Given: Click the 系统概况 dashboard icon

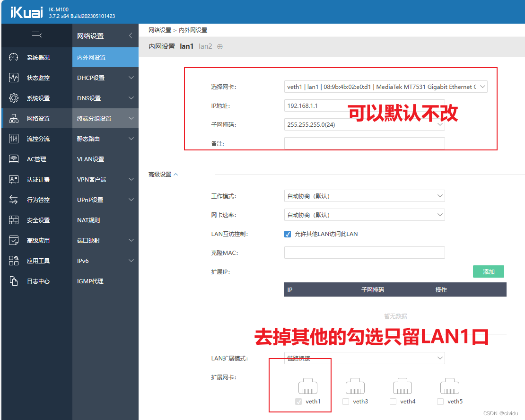Looking at the screenshot, I should tap(13, 57).
